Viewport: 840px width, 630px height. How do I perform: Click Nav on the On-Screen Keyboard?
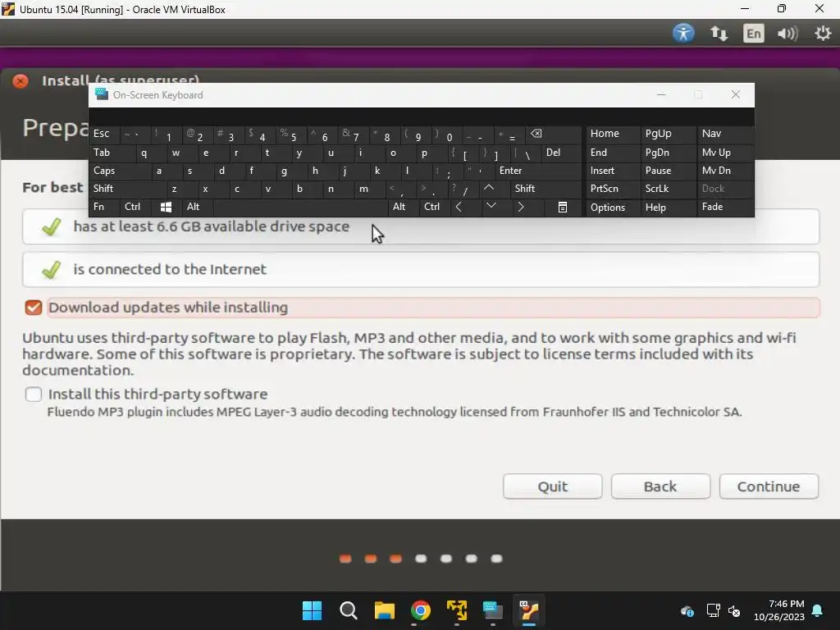(x=725, y=134)
